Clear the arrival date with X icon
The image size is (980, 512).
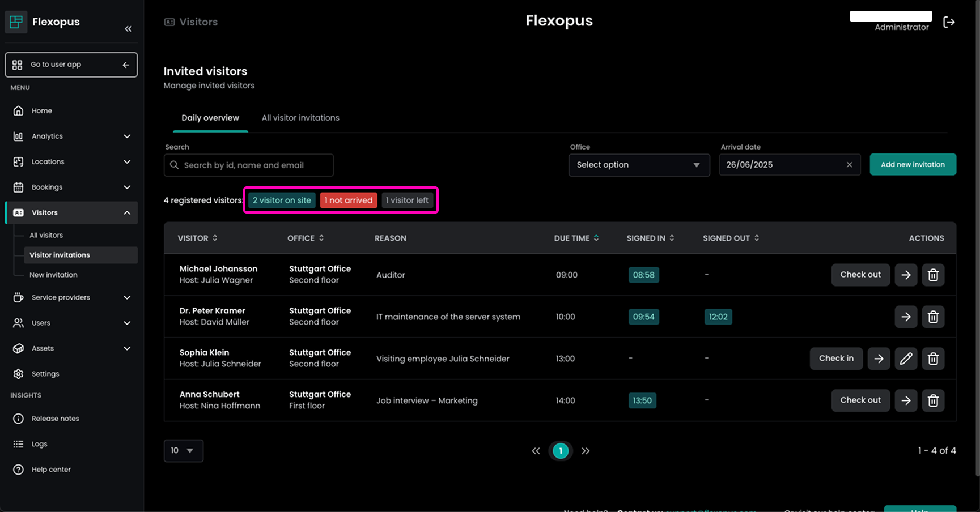pyautogui.click(x=849, y=165)
